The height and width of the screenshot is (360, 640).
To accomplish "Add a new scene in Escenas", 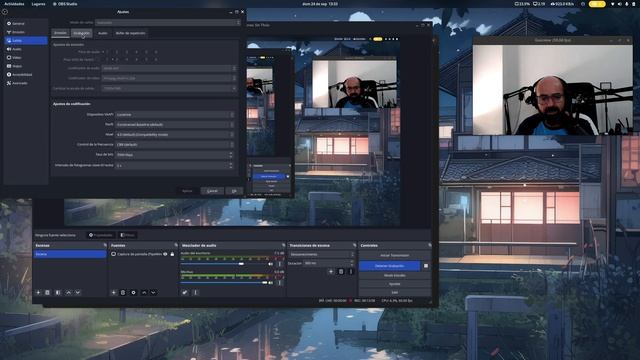I will pos(38,293).
